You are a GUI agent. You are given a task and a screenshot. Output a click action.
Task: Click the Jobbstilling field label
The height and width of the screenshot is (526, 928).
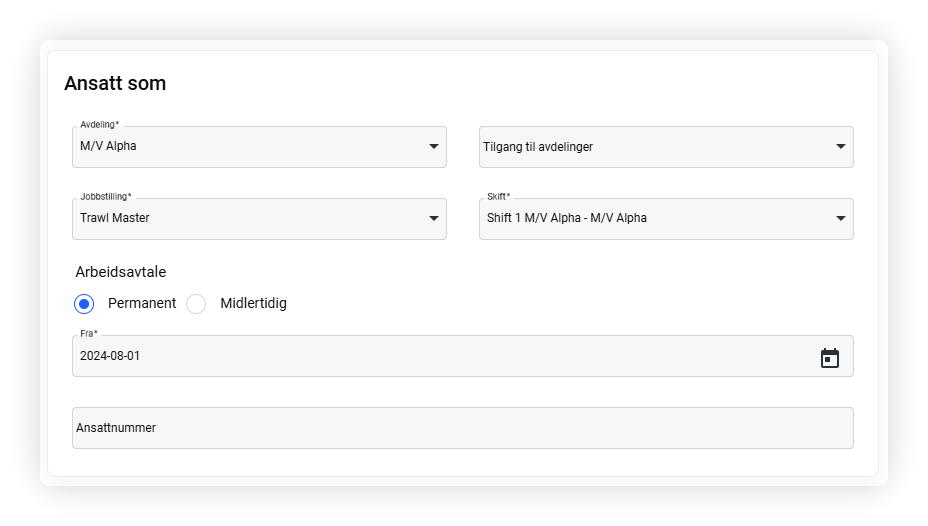point(106,196)
